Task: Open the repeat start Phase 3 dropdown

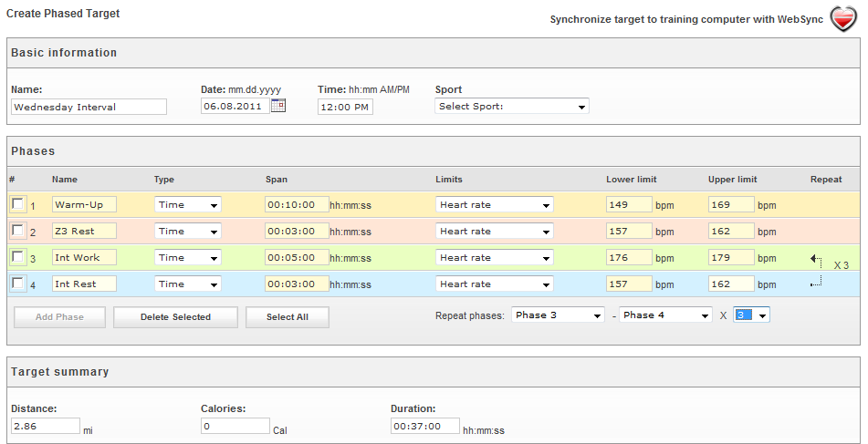Action: pos(558,315)
